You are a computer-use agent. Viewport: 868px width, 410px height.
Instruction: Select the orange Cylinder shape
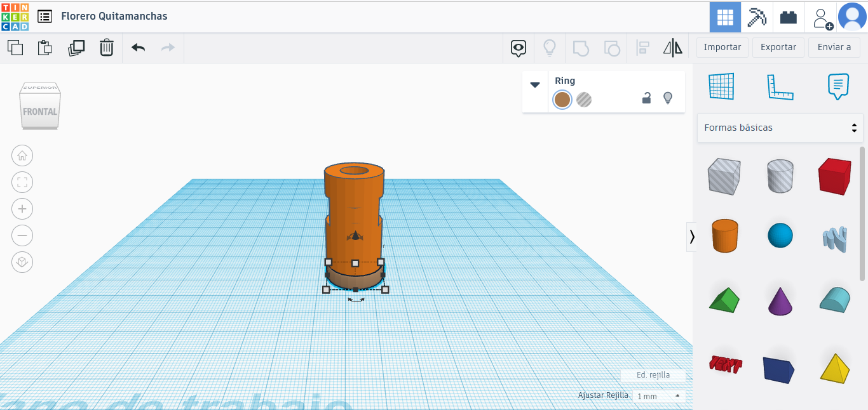click(724, 235)
